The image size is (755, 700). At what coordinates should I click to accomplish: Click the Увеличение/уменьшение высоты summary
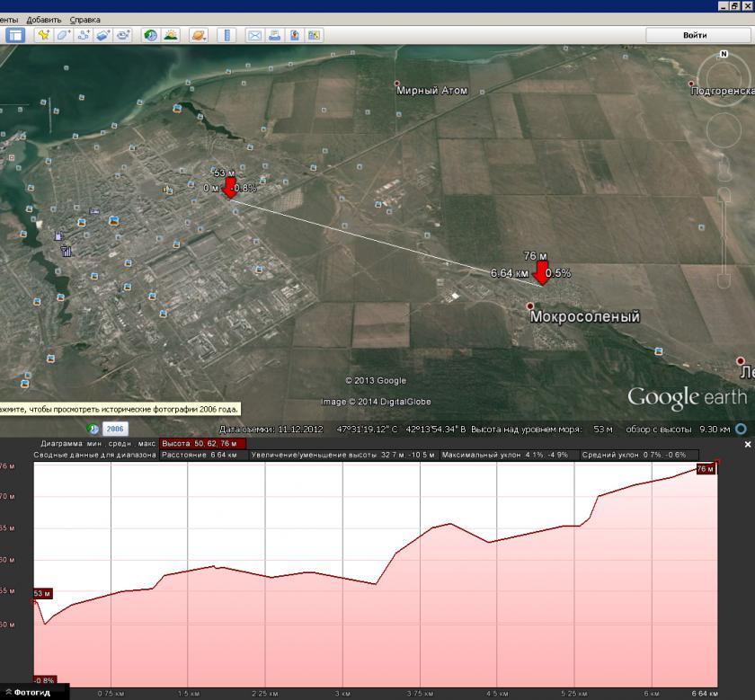[x=342, y=455]
